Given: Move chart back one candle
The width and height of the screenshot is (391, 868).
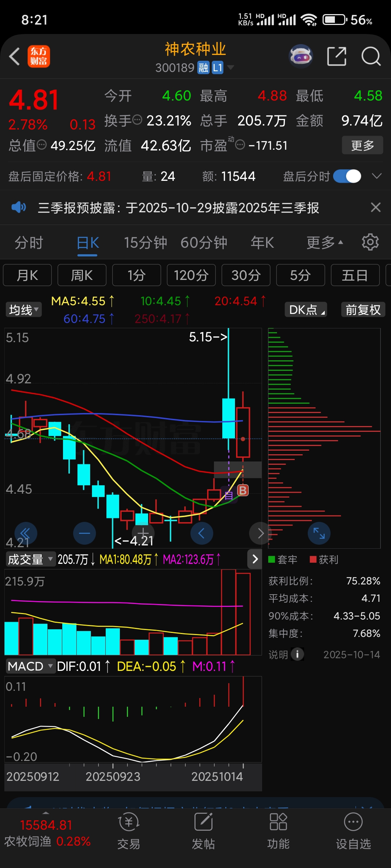Looking at the screenshot, I should point(202,533).
